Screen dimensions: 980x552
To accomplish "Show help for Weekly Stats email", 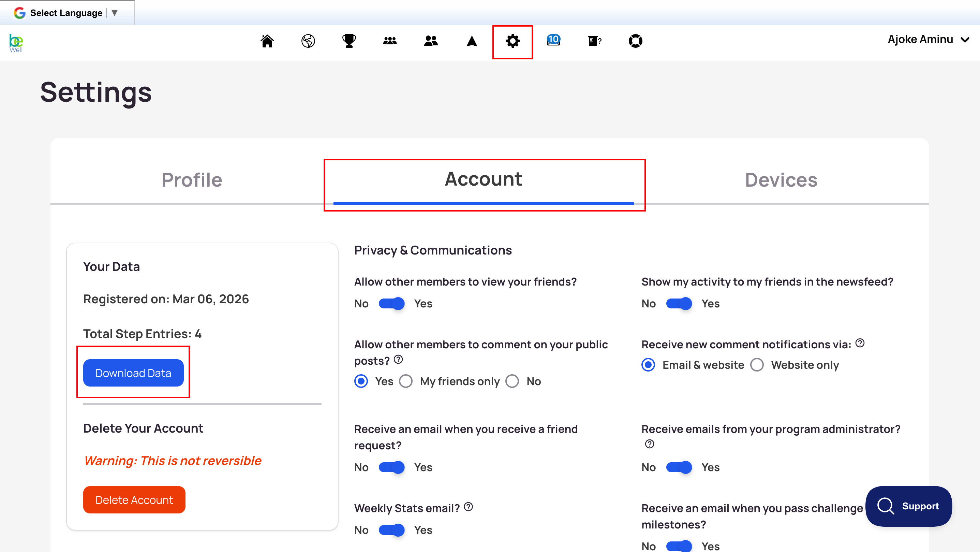I will [469, 507].
